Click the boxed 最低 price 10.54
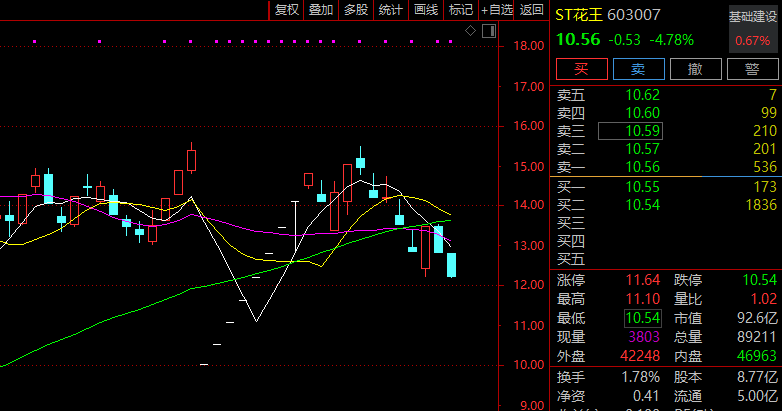782x411 pixels. point(641,318)
